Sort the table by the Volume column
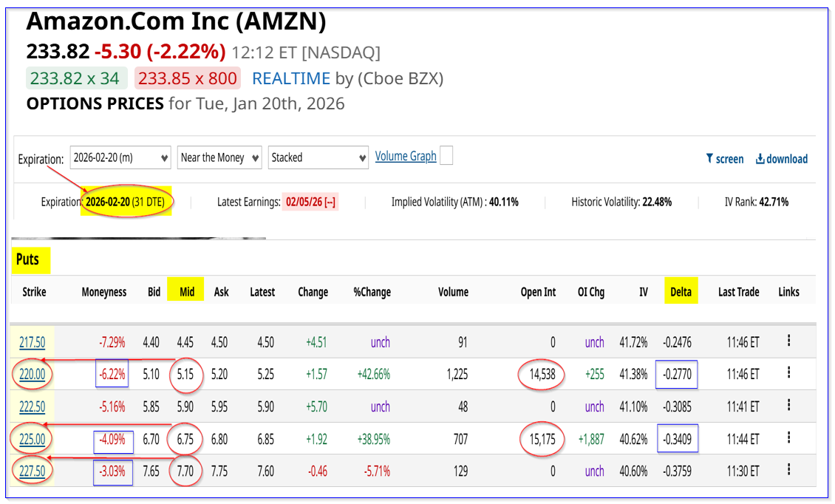 coord(453,292)
